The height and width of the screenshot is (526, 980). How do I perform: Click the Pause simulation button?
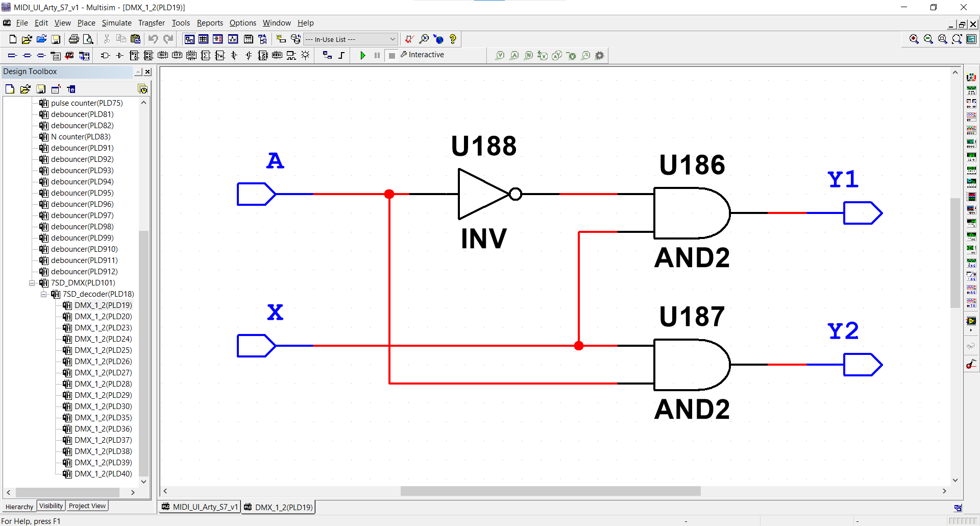[x=377, y=55]
